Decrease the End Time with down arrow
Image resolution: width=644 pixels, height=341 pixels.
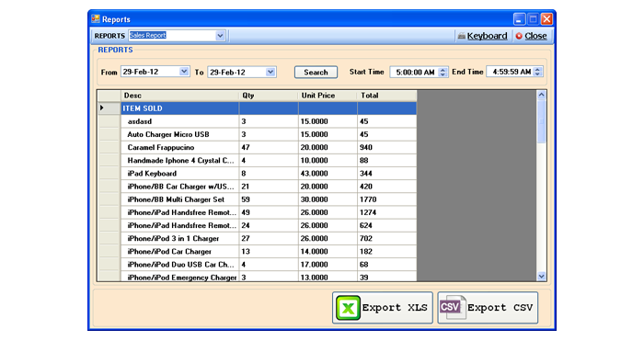pyautogui.click(x=537, y=74)
